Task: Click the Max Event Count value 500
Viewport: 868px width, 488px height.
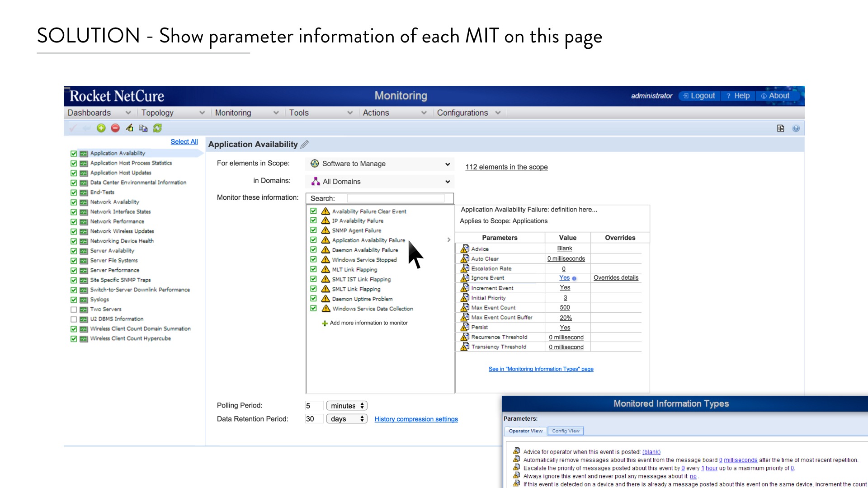Action: point(565,308)
